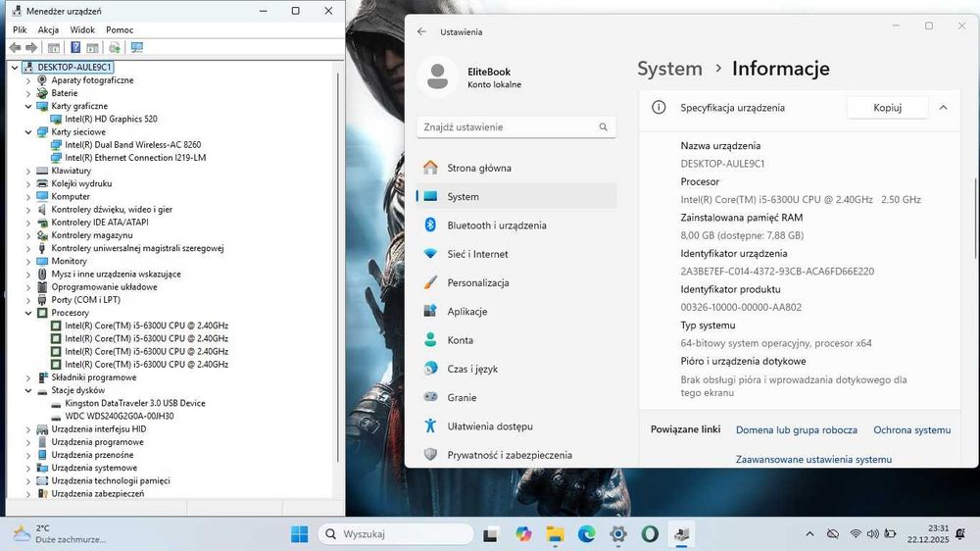The height and width of the screenshot is (551, 980).
Task: Open Granie settings
Action: pyautogui.click(x=516, y=398)
